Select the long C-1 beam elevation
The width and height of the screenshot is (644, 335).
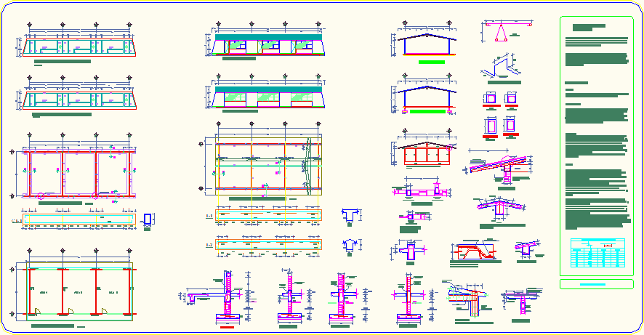point(79,219)
